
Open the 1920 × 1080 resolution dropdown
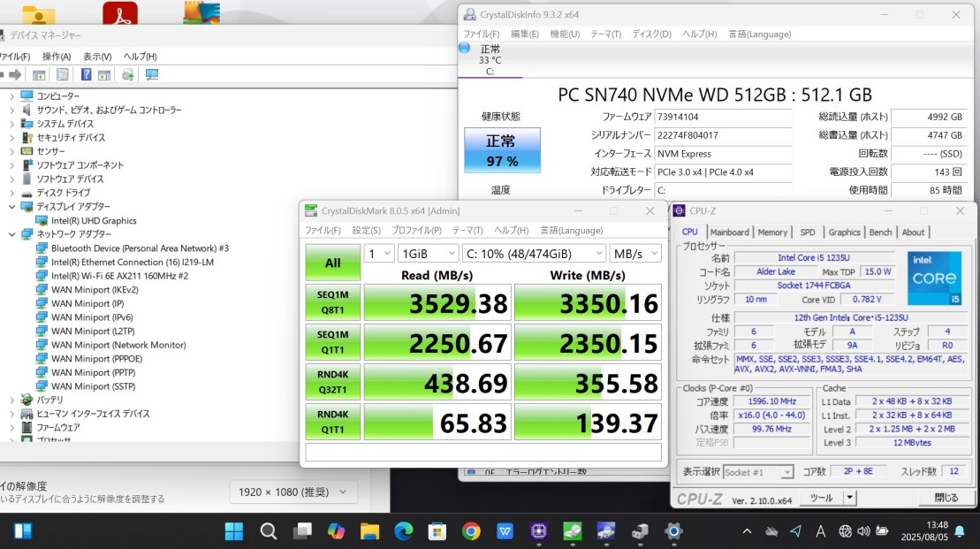(293, 492)
